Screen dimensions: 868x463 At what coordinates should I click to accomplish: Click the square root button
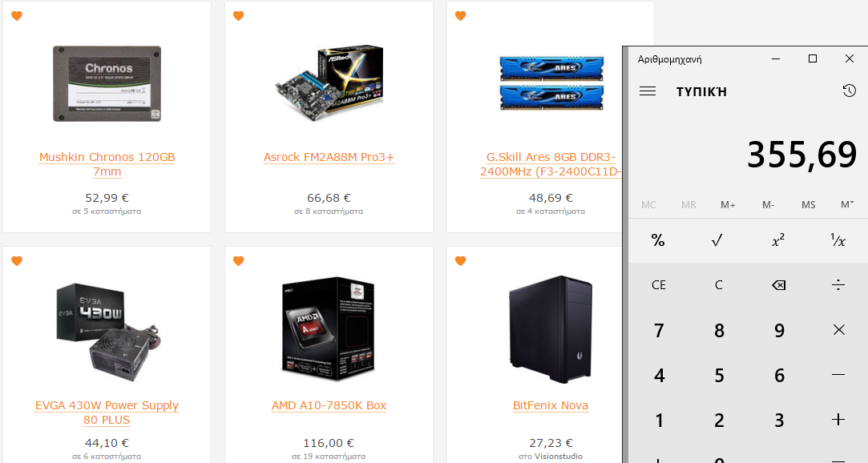point(717,240)
